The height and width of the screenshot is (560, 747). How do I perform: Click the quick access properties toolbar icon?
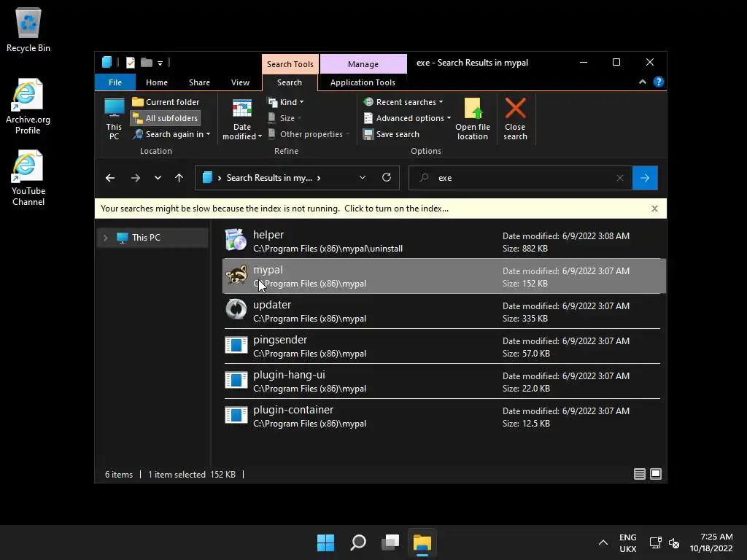(130, 63)
